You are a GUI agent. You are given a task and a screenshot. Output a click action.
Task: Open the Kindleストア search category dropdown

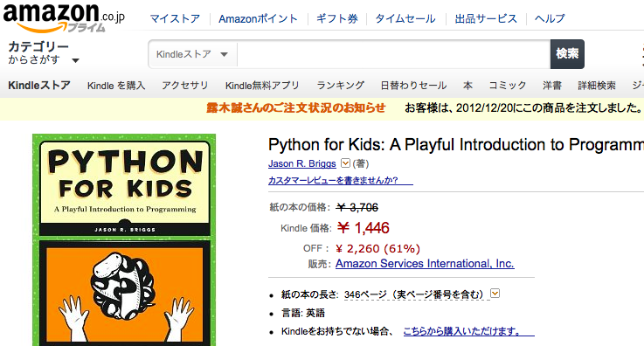pos(192,54)
